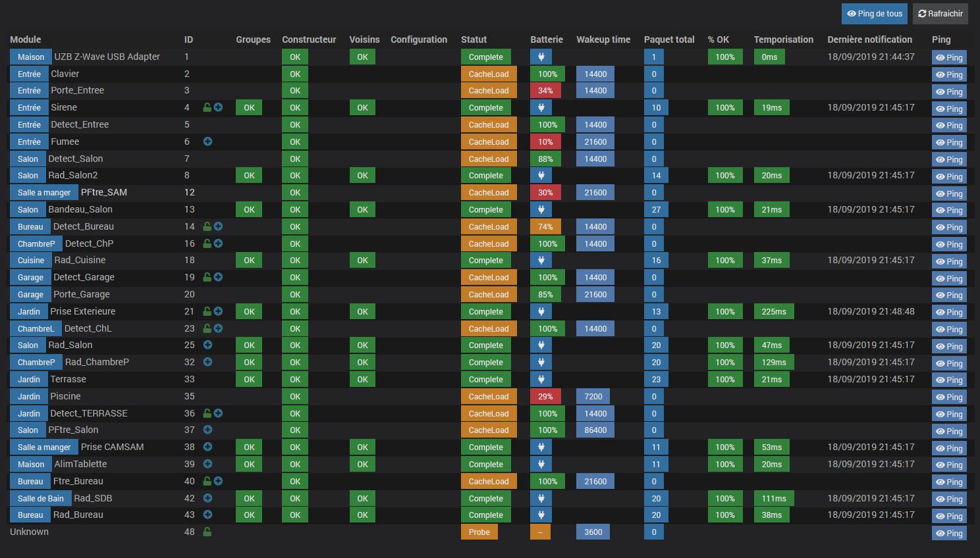Click the 225ms temporisation of Prise Exterieure
The width and height of the screenshot is (980, 558).
774,312
